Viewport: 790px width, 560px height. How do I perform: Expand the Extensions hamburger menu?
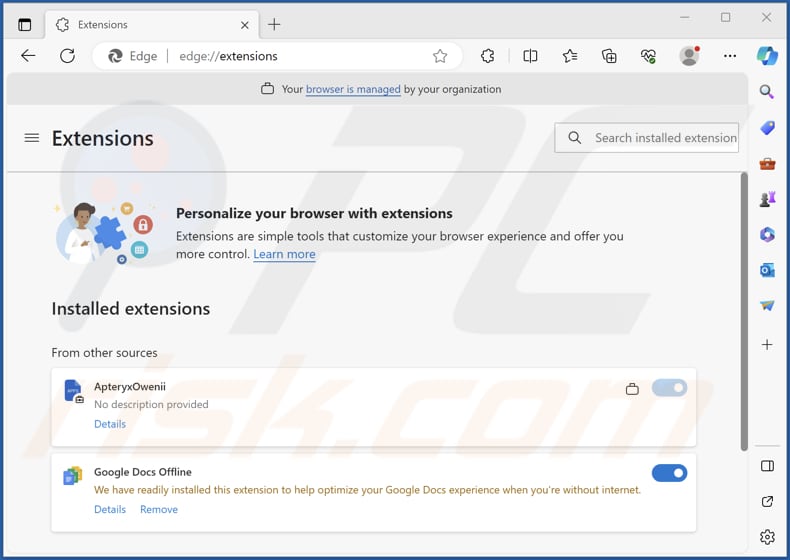pos(32,138)
